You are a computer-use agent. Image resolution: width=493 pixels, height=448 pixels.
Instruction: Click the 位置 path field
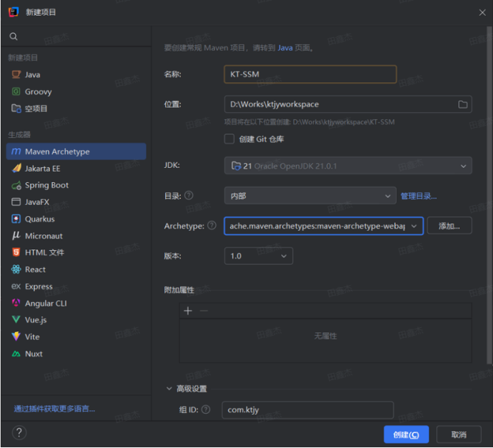[348, 104]
